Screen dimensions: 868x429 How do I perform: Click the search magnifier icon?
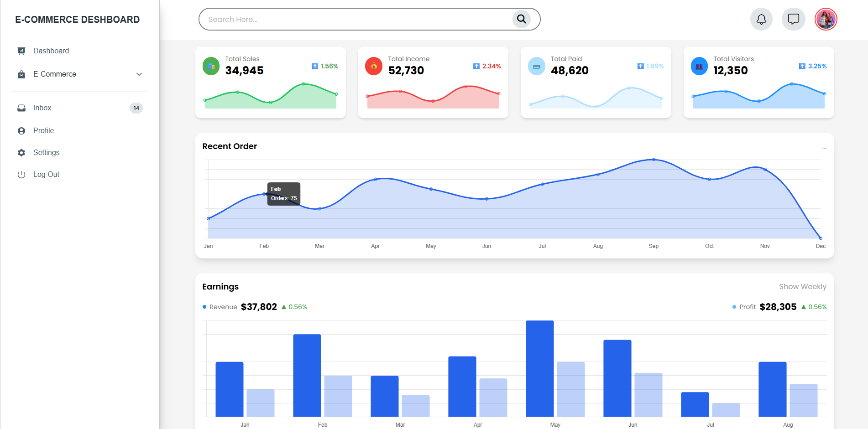click(521, 19)
